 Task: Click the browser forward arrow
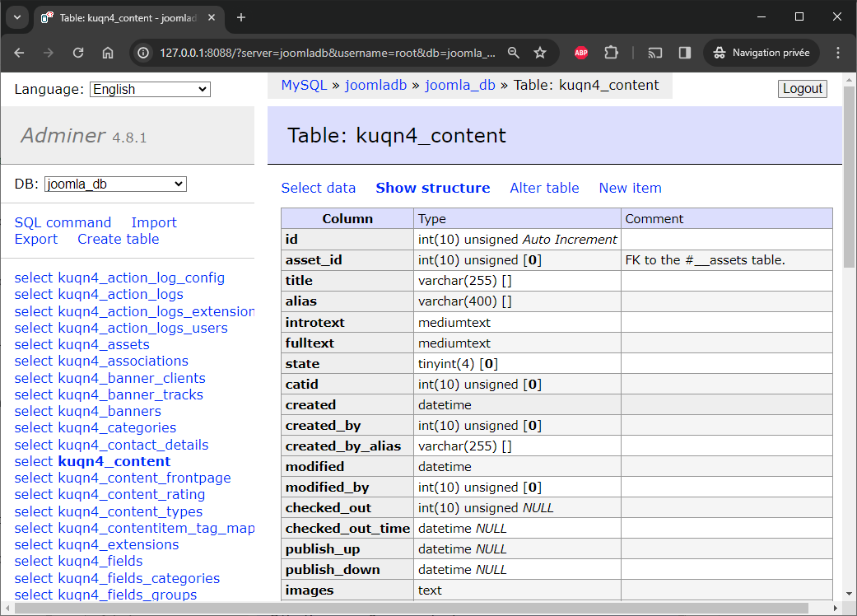49,53
